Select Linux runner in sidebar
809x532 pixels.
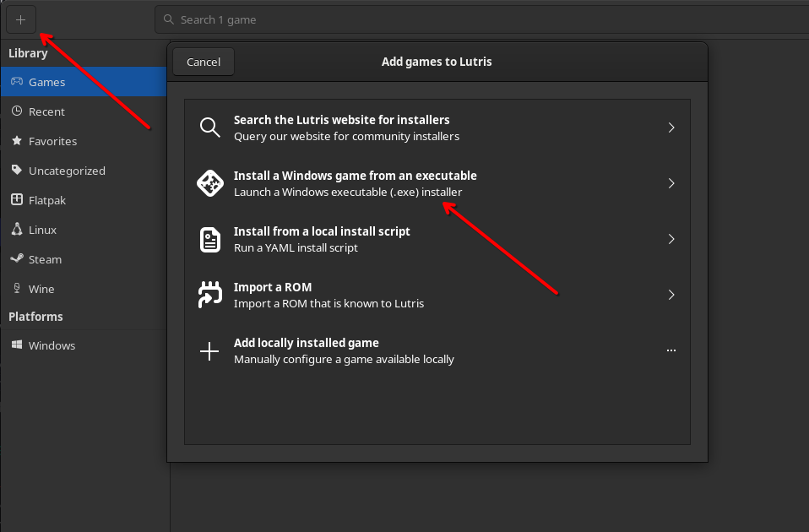[x=84, y=230]
